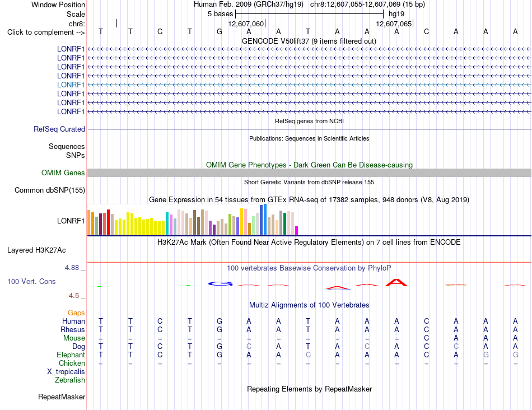Click the dark green GTEx expression bar
Image resolution: width=532 pixels, height=410 pixels.
point(284,223)
